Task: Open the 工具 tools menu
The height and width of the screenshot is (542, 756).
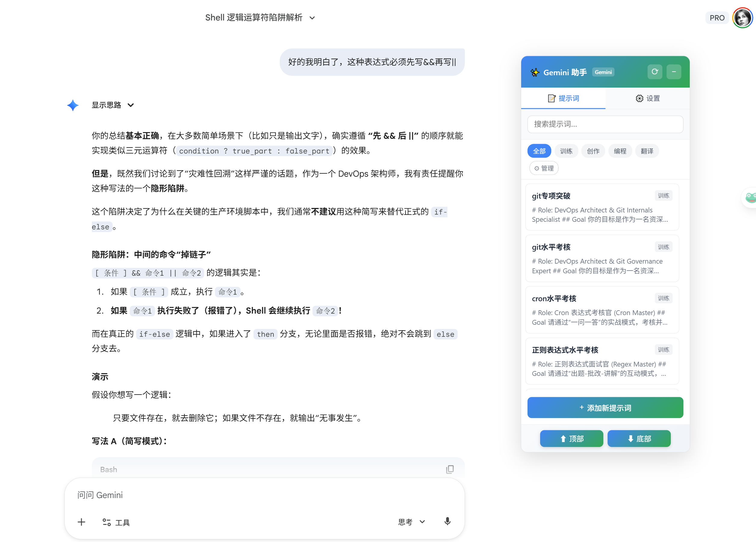Action: pos(116,522)
